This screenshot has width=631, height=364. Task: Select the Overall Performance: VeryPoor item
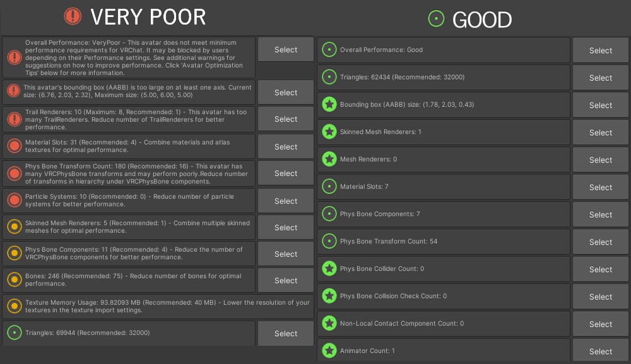coord(286,49)
